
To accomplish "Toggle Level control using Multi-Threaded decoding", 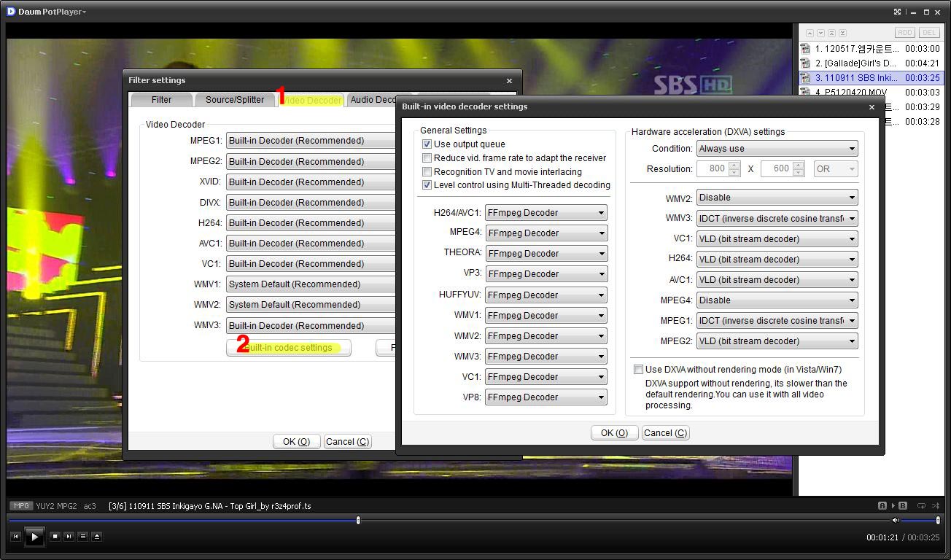I will pos(427,185).
